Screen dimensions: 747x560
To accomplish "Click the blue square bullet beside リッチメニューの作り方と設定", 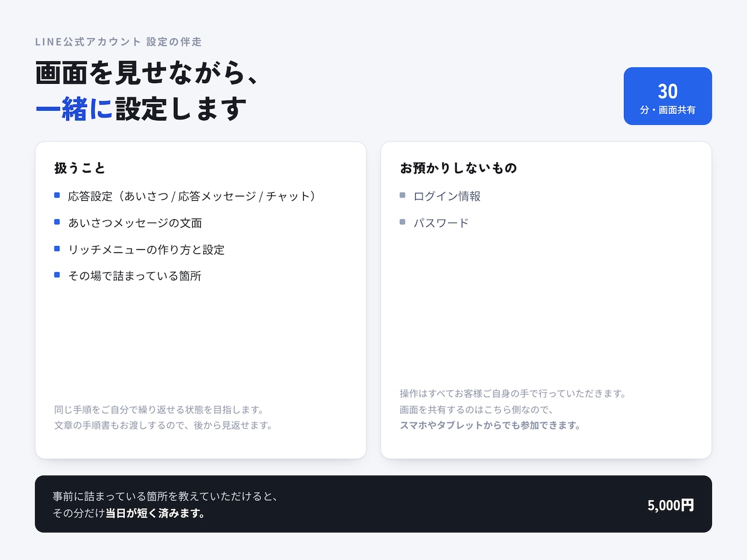I will pos(57,248).
